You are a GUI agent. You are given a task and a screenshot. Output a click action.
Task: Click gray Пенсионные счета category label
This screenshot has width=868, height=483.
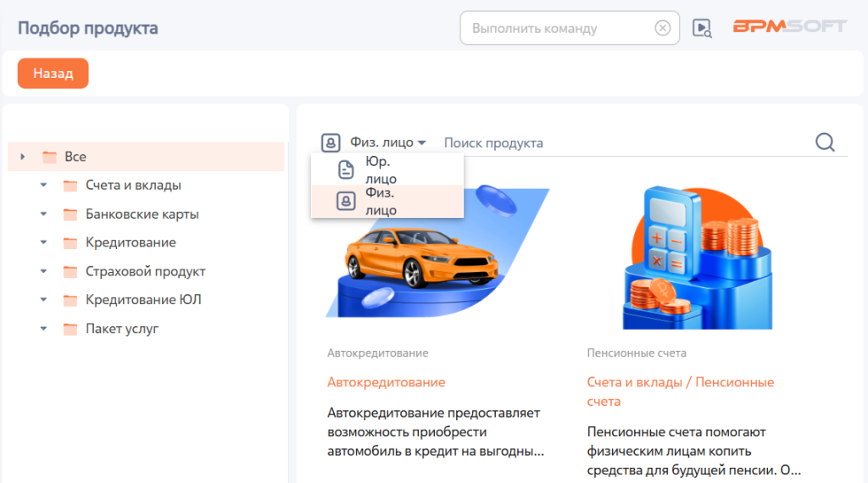point(637,353)
